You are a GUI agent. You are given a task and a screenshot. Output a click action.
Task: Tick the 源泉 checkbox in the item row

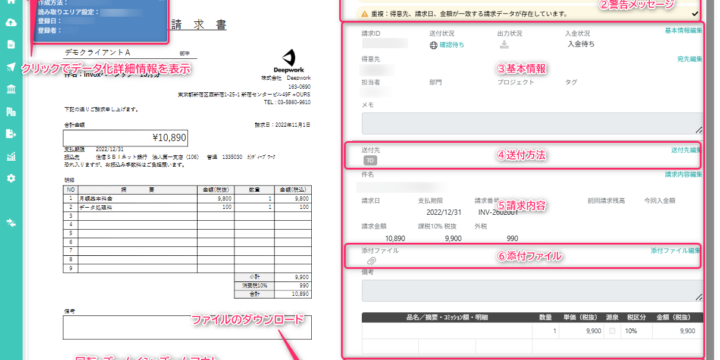point(612,331)
